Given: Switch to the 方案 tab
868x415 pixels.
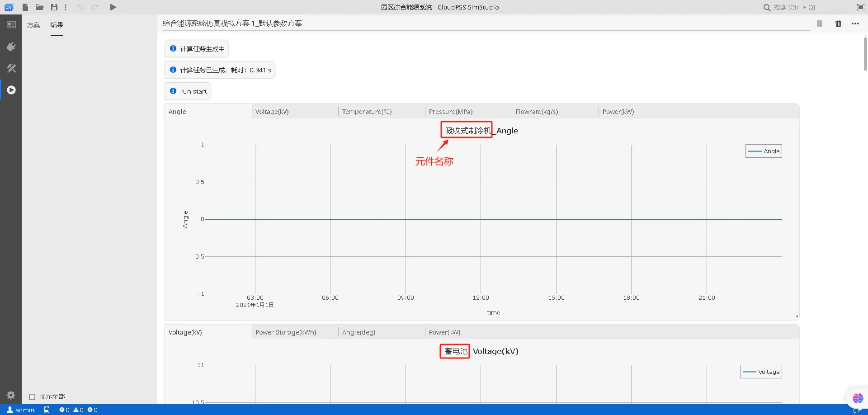Looking at the screenshot, I should point(33,25).
